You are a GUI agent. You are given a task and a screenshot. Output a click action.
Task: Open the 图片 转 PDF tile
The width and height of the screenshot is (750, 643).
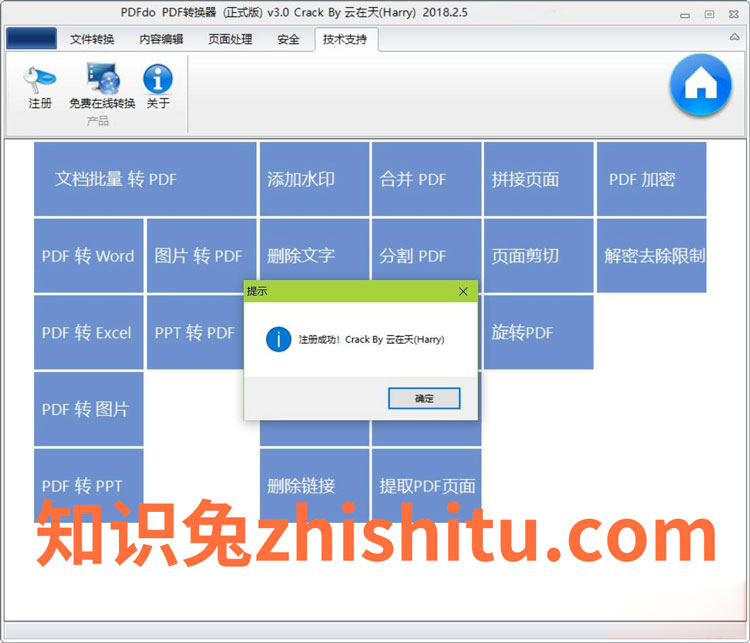point(201,255)
